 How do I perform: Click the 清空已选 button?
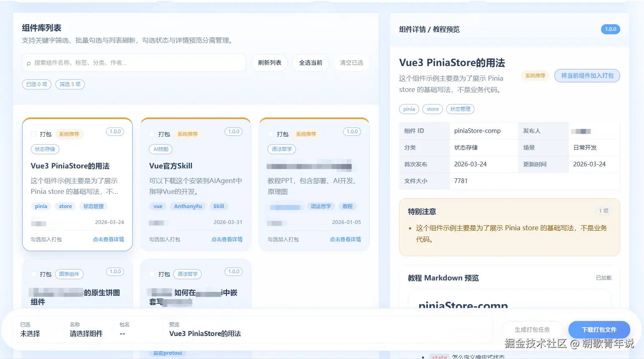[x=351, y=63]
